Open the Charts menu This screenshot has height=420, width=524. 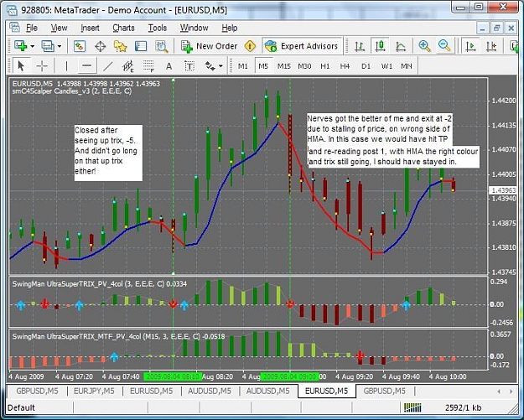point(123,28)
